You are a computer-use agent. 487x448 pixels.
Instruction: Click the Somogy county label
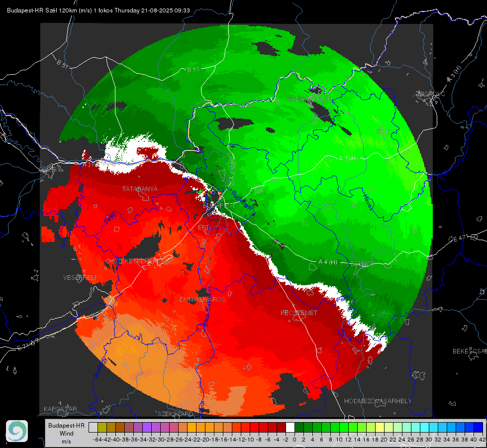coord(100,367)
